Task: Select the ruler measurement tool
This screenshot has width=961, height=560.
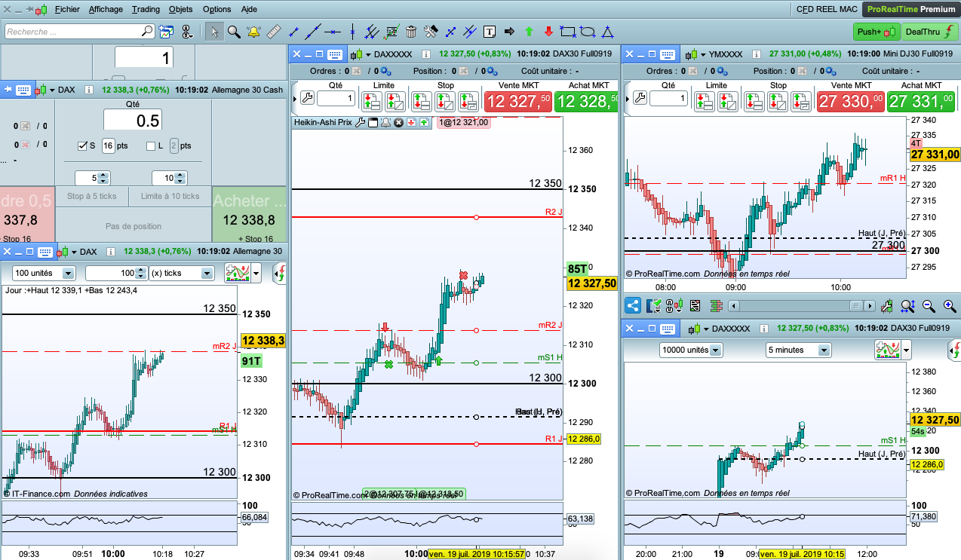Action: click(x=274, y=32)
